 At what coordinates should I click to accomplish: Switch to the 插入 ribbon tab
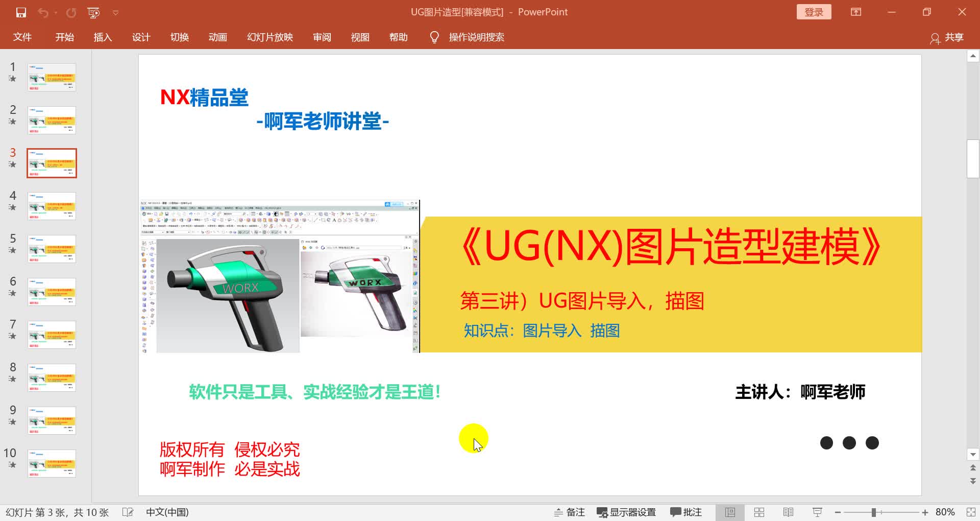[103, 37]
